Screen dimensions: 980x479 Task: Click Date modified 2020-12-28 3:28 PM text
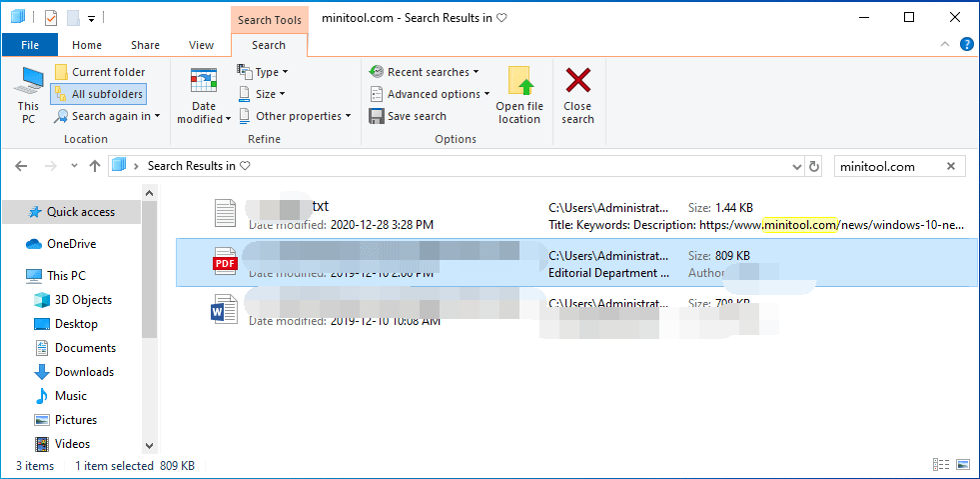click(x=342, y=224)
